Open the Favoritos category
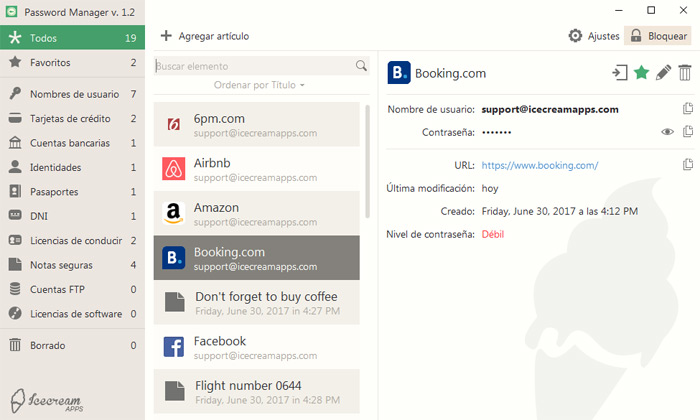The height and width of the screenshot is (420, 700). pos(72,62)
